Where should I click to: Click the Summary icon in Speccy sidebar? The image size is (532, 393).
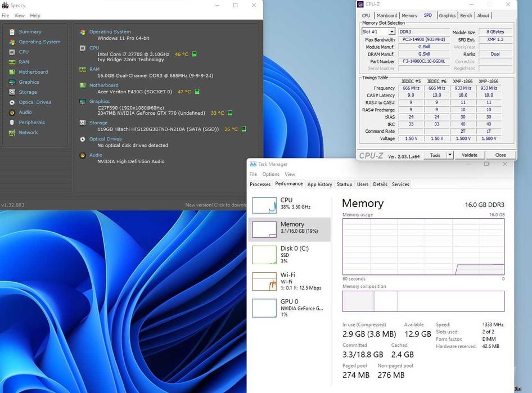coord(12,32)
